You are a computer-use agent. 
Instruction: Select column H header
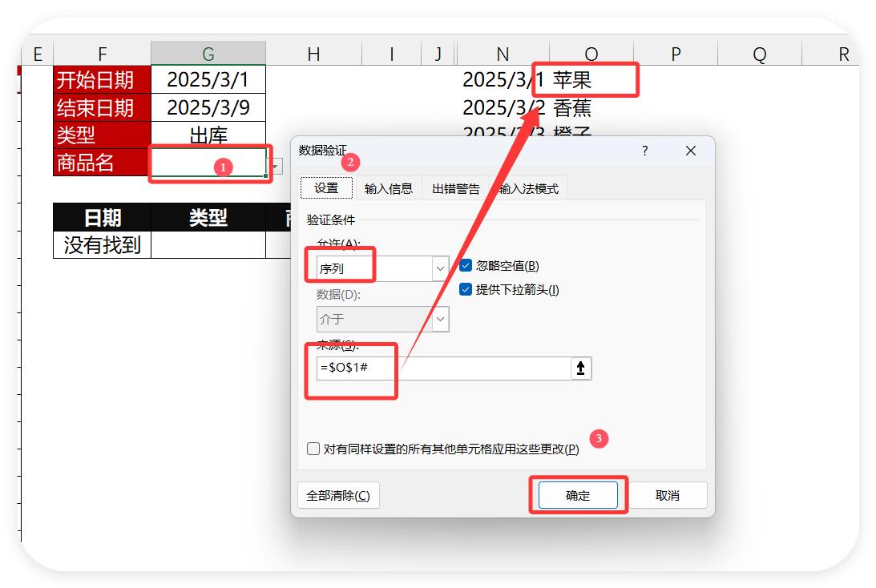(313, 54)
